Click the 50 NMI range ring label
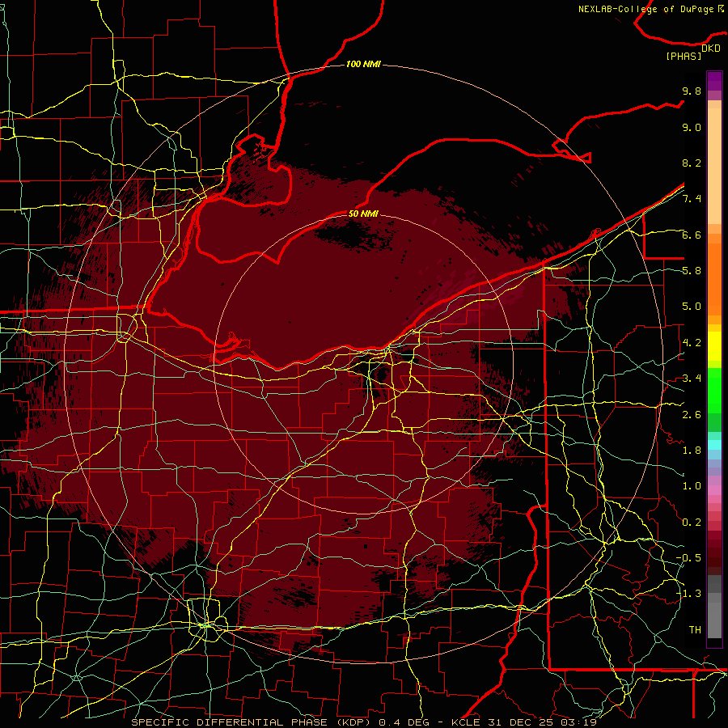This screenshot has height=728, width=728. click(x=363, y=214)
